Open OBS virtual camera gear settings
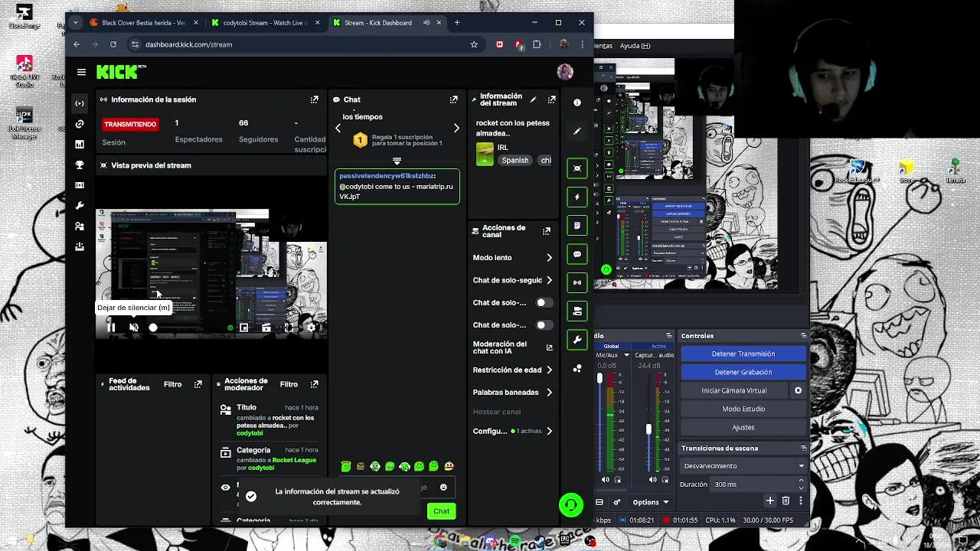The image size is (980, 551). [798, 390]
